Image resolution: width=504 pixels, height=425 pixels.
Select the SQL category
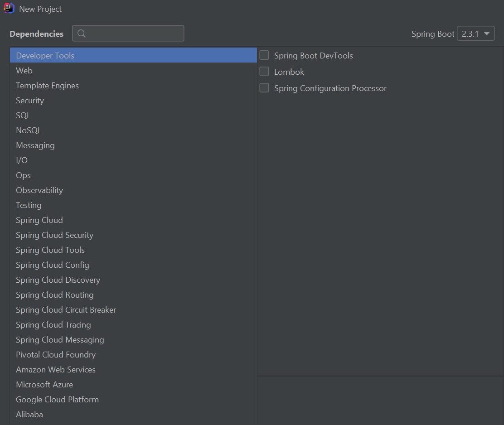[x=133, y=116]
